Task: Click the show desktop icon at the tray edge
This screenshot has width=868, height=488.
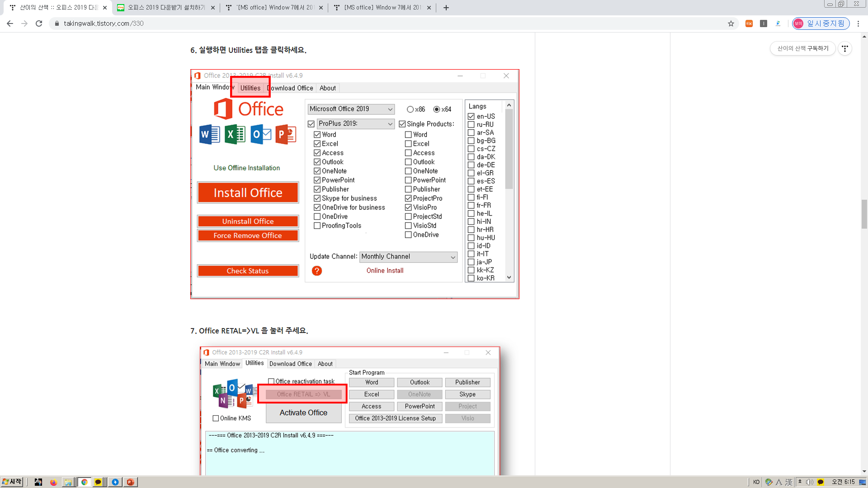Action: tap(863, 482)
